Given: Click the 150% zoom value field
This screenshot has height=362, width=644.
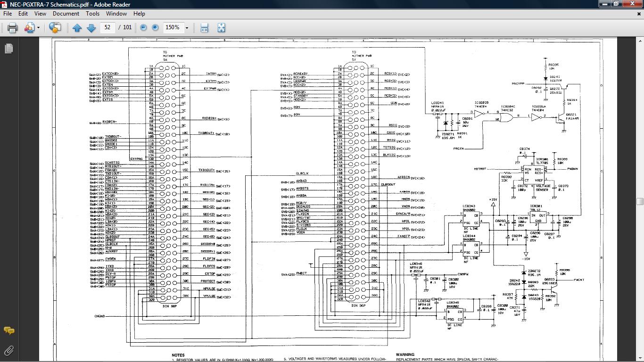Looking at the screenshot, I should 173,28.
